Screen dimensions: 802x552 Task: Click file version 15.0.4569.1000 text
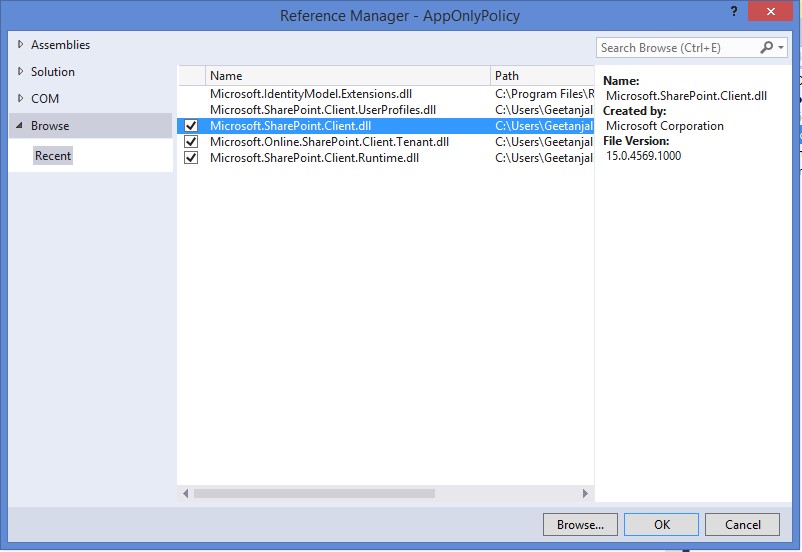(643, 156)
